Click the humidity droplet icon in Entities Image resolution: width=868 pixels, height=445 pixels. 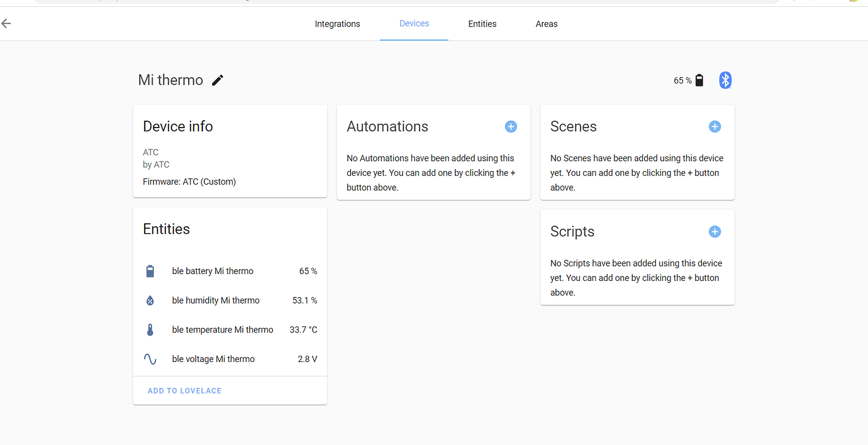point(150,300)
